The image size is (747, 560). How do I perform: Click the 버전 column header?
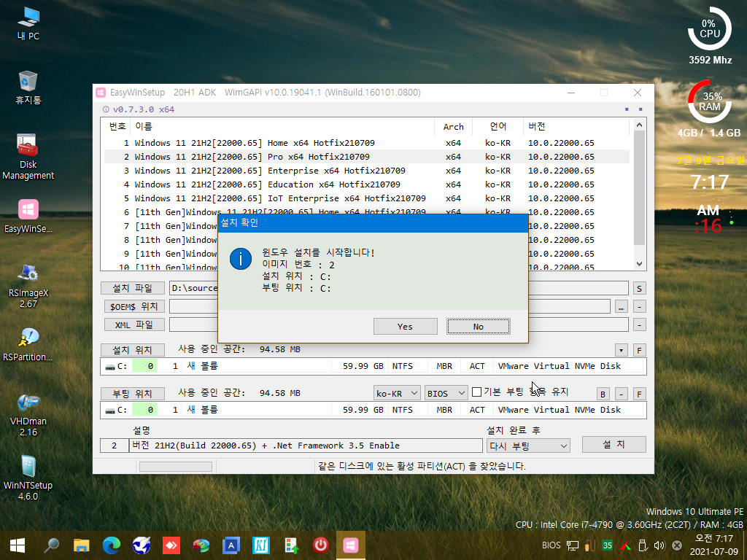(x=576, y=126)
